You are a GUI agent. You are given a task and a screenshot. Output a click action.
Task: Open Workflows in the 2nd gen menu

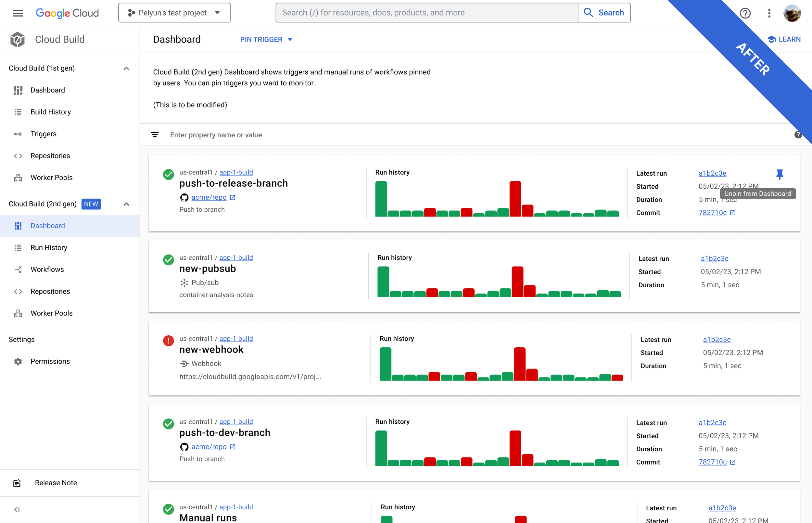coord(47,269)
